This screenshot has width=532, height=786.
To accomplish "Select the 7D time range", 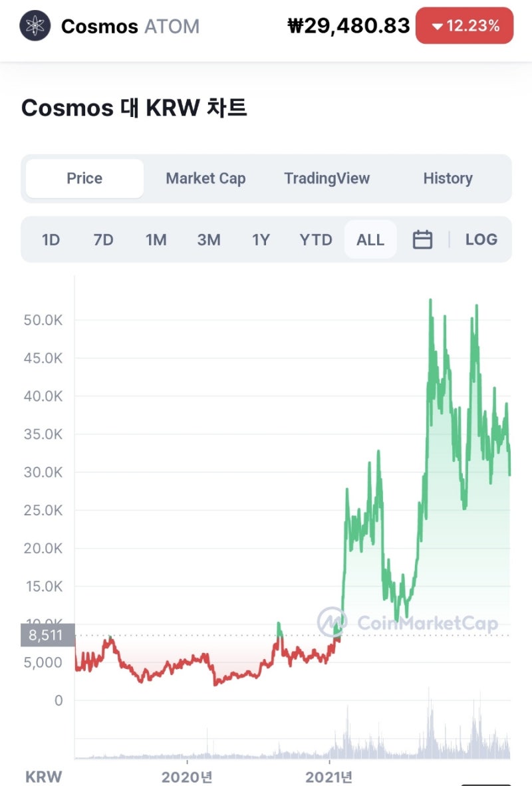I will (103, 239).
